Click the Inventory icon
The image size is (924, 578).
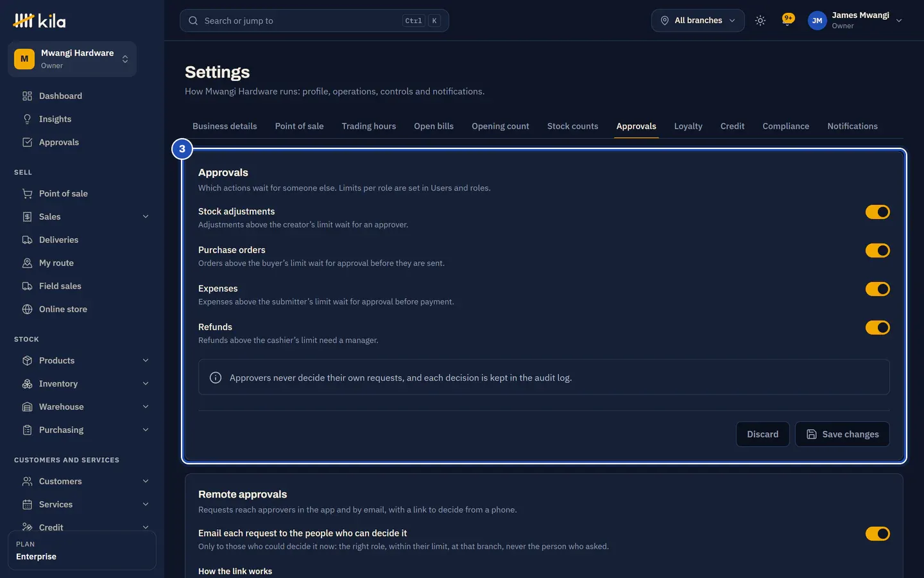pos(27,384)
